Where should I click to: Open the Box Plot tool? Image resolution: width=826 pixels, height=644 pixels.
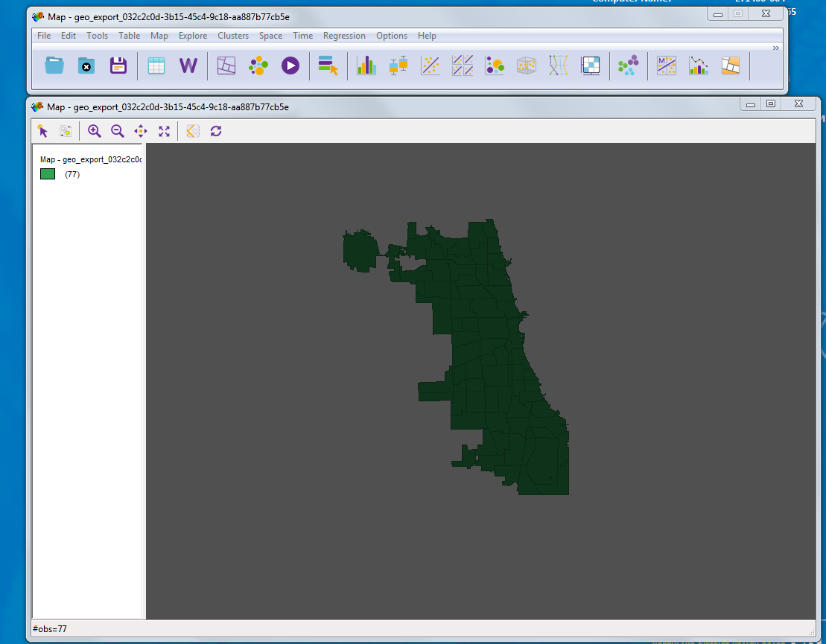click(x=398, y=66)
